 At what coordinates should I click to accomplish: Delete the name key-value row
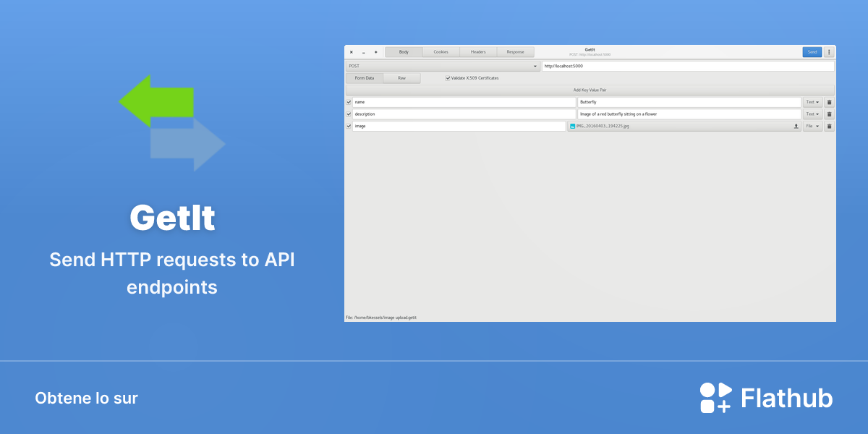pos(829,103)
